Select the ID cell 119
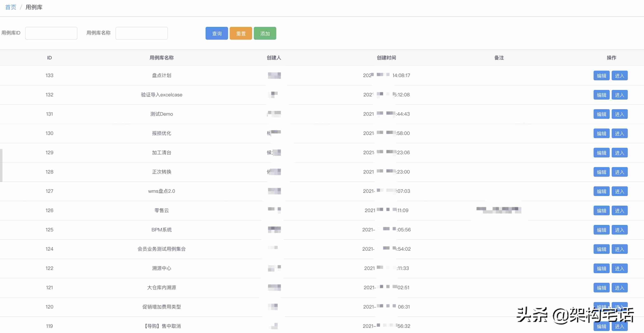Screen dimensions: 644x333 [50, 326]
